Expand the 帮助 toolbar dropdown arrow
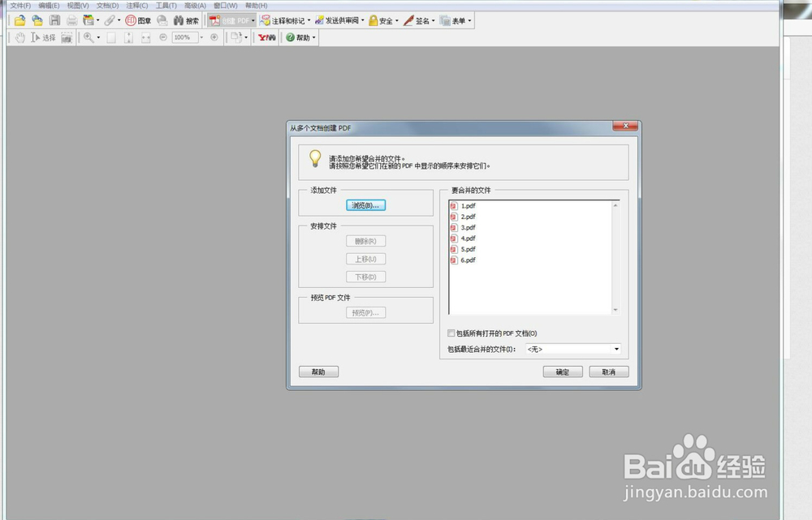 click(x=313, y=37)
